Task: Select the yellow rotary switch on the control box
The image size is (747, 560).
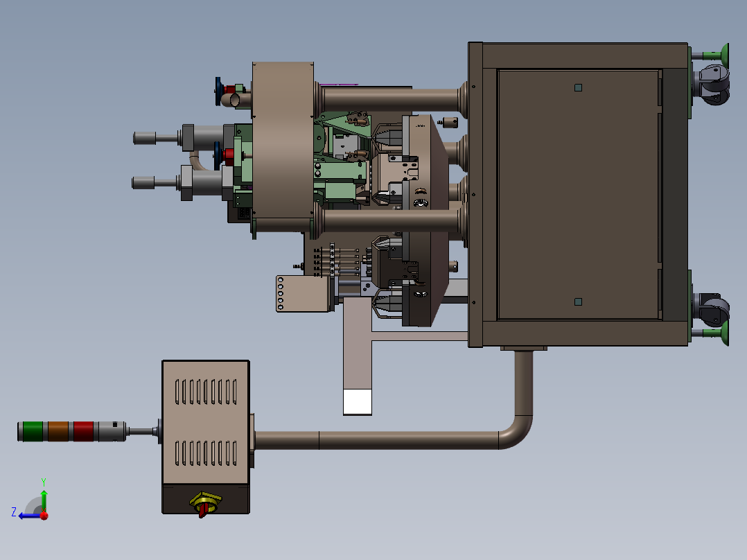Action: click(205, 503)
